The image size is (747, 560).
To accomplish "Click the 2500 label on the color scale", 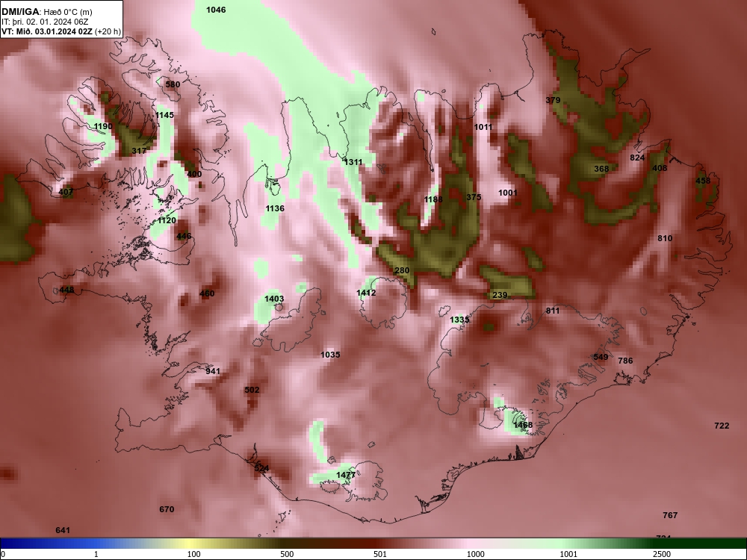I will [662, 554].
